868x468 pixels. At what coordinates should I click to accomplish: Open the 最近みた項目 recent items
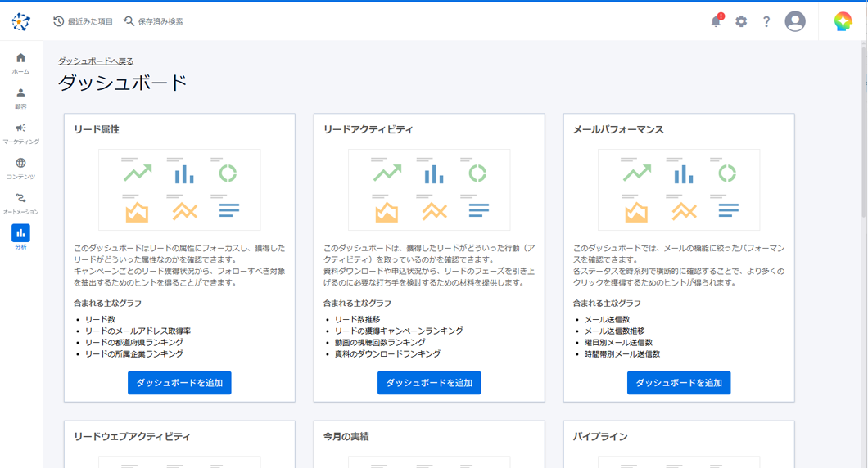(83, 21)
